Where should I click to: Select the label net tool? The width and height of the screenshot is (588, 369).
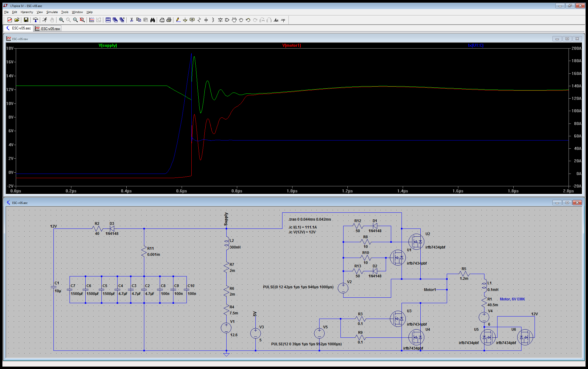click(x=192, y=20)
